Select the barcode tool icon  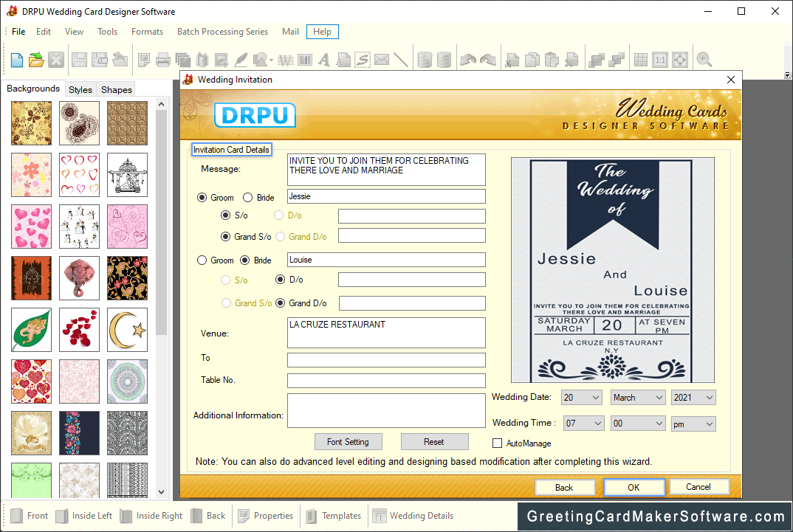click(x=305, y=60)
